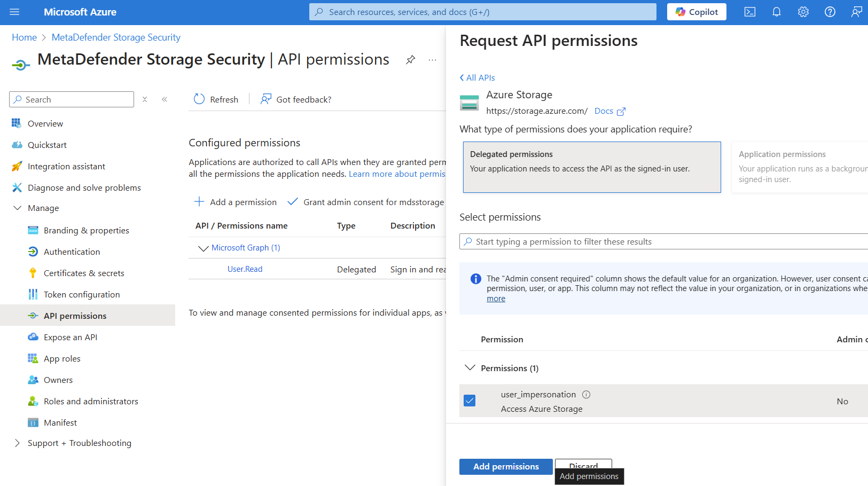
Task: Expand Support + Troubleshooting section
Action: point(17,443)
